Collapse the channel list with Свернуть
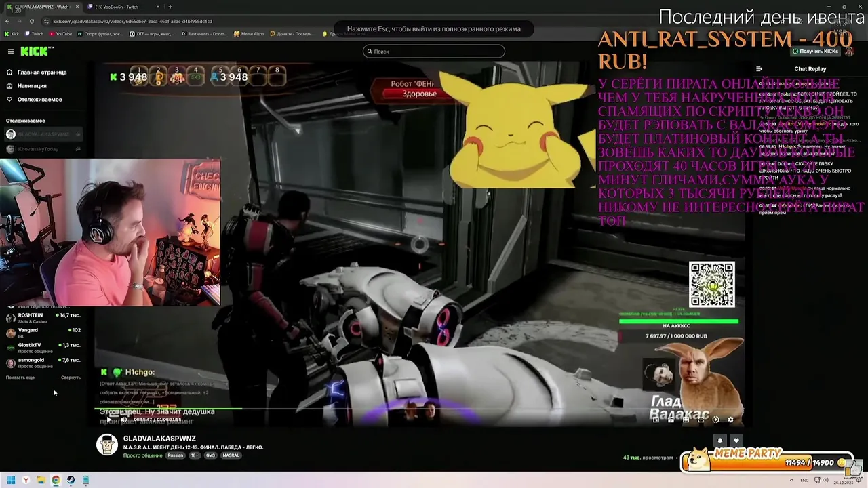The image size is (868, 488). (x=71, y=378)
